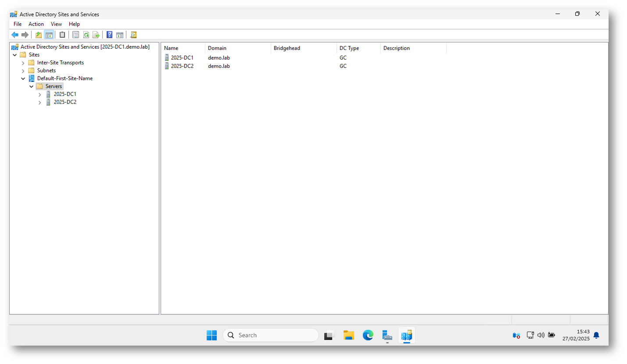Sort by the Bridgehead column header

pos(304,48)
